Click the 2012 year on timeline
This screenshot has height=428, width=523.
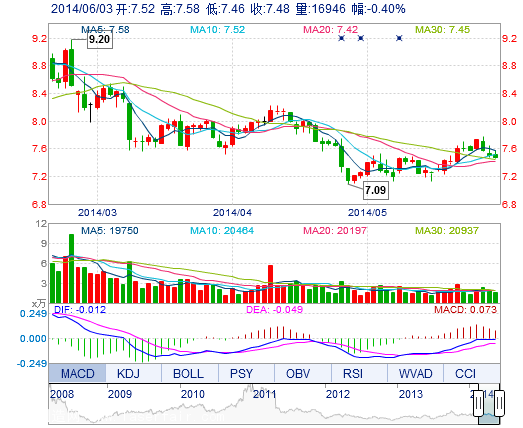(338, 394)
